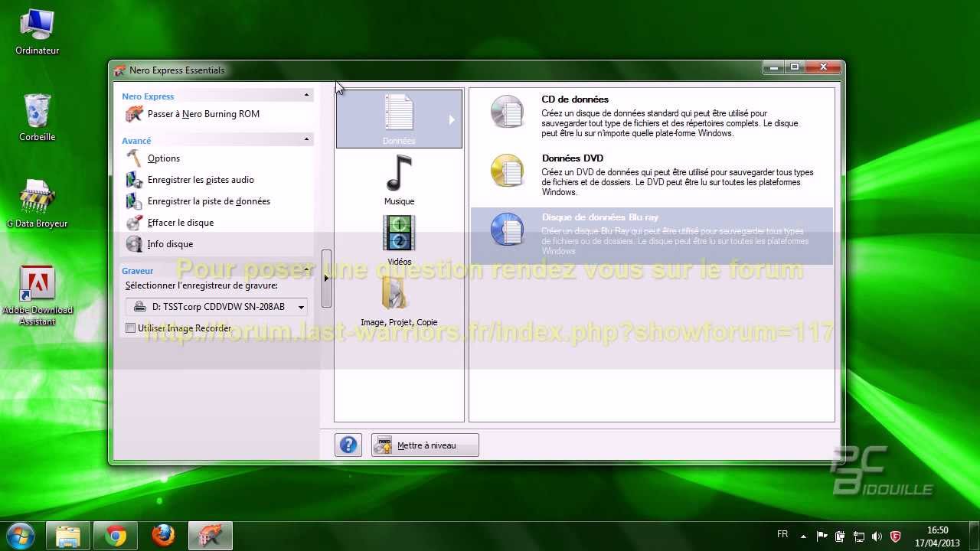Choose Disque de données Blu ray title

tap(600, 217)
